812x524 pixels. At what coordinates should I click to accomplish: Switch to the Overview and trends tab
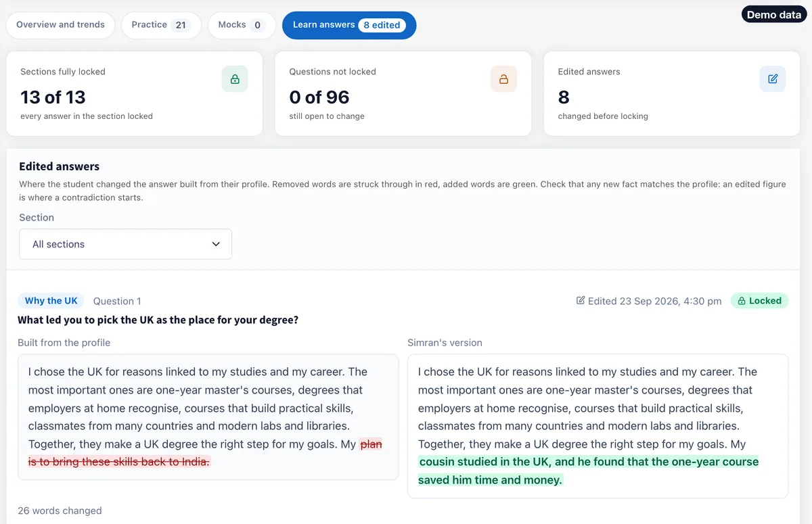(x=61, y=25)
